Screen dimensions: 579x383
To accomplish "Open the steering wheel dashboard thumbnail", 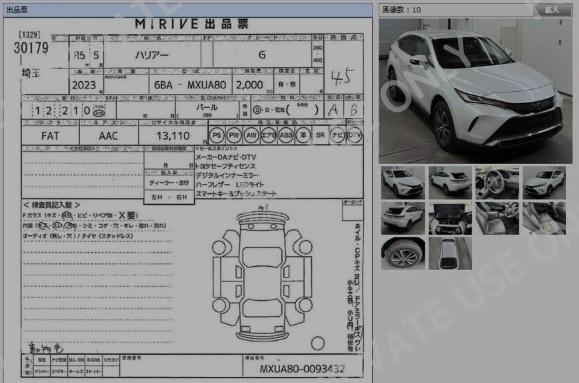I will click(x=497, y=182).
